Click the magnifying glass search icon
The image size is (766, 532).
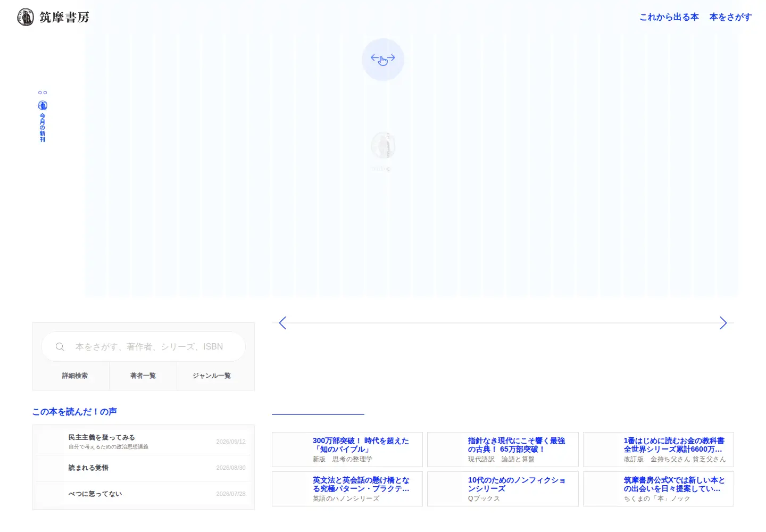pyautogui.click(x=60, y=347)
